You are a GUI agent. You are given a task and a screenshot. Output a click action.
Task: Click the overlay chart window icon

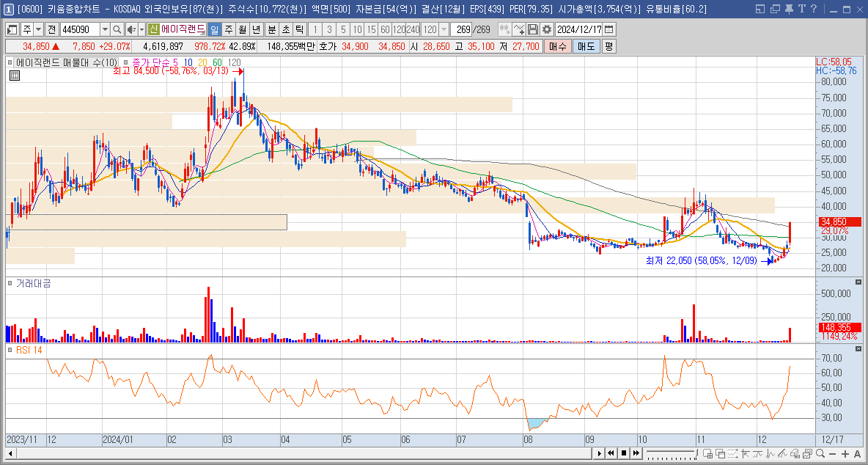[720, 454]
